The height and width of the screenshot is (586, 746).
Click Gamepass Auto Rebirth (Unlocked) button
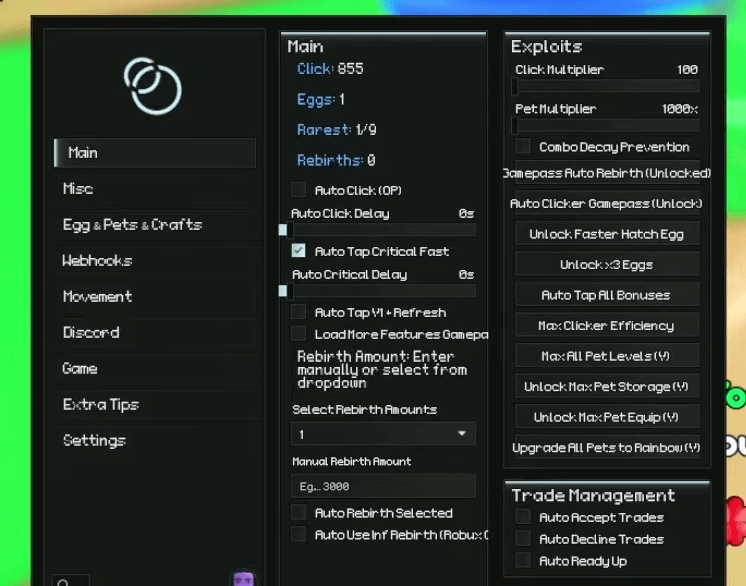coord(607,173)
